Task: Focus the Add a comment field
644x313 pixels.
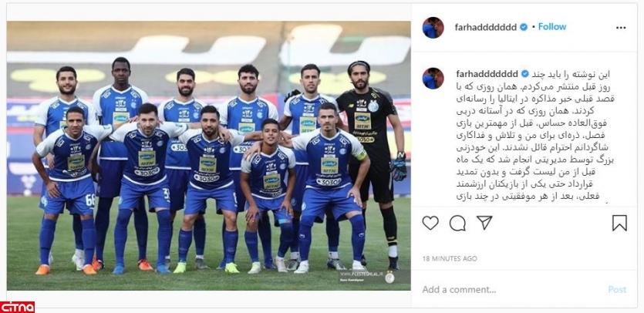Action: [509, 290]
